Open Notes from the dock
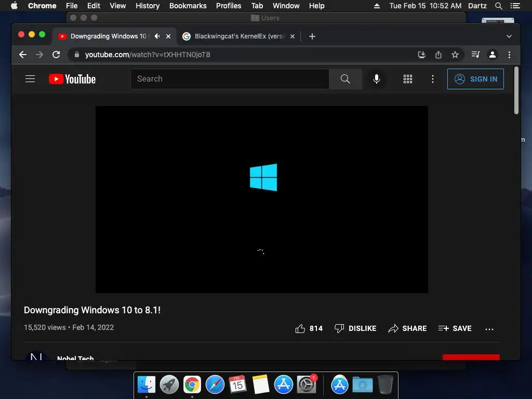The image size is (532, 399). [261, 385]
